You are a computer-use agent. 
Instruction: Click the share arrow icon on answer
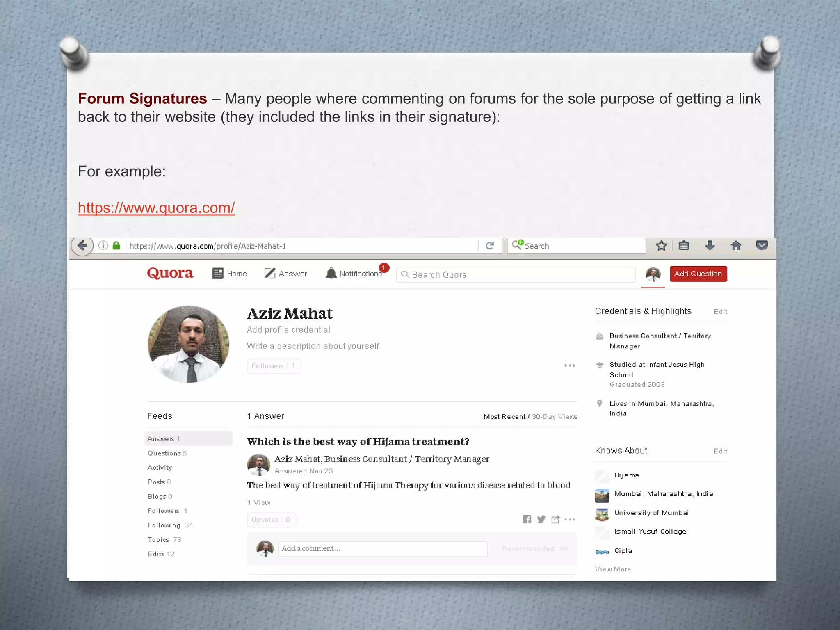pos(556,519)
